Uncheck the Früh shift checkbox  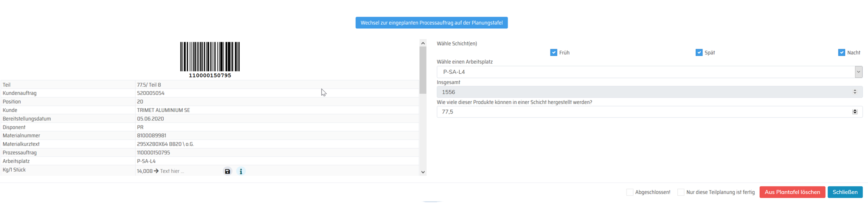click(x=554, y=53)
